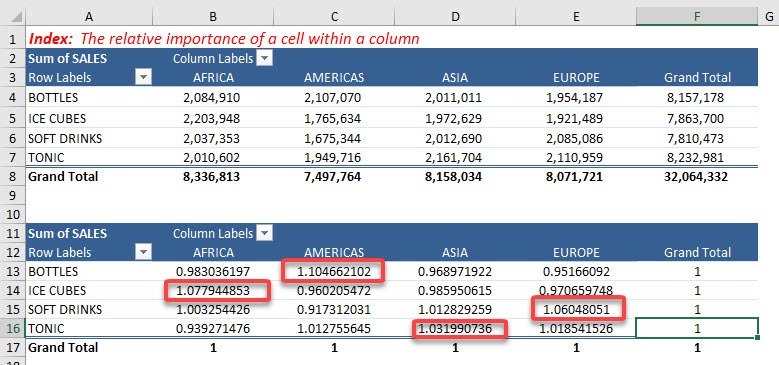
Task: Click index value 1.003254426
Action: point(213,310)
